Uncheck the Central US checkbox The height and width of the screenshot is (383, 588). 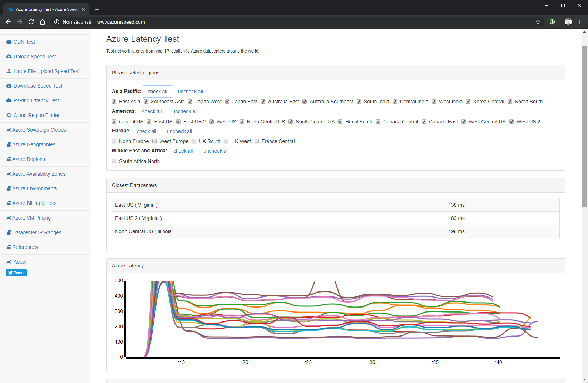point(114,122)
